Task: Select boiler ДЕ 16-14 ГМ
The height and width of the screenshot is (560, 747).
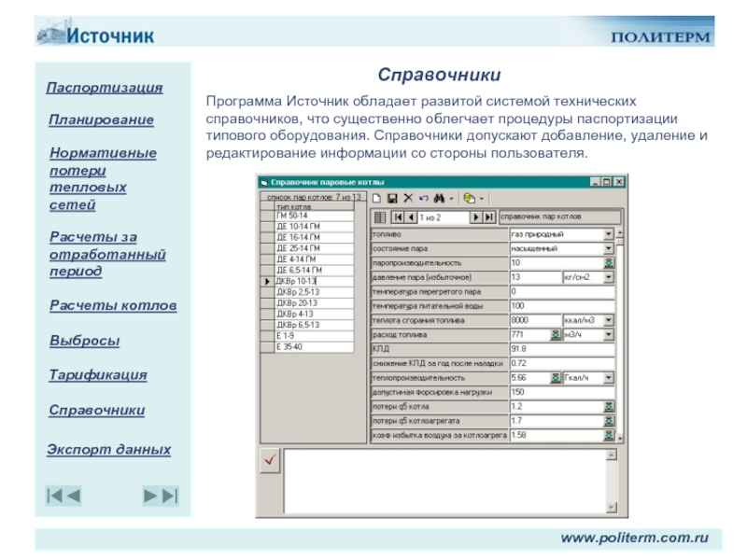Action: (315, 238)
